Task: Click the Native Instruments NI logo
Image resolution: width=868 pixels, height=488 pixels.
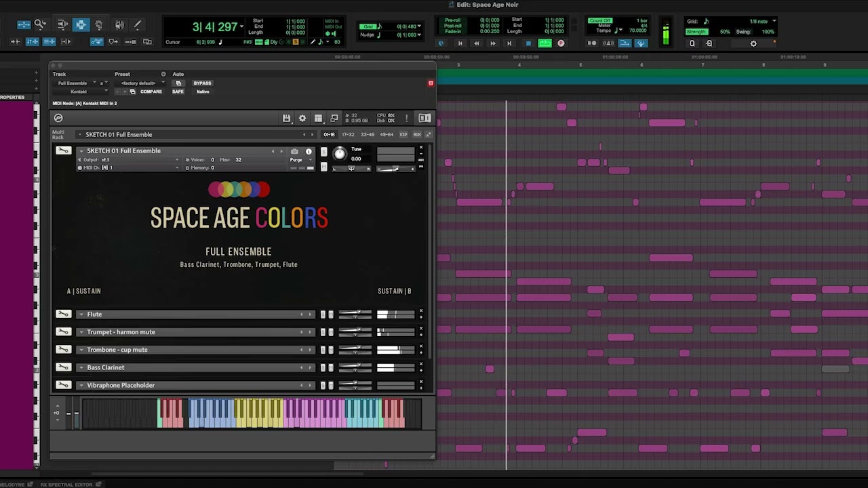Action: pyautogui.click(x=425, y=118)
